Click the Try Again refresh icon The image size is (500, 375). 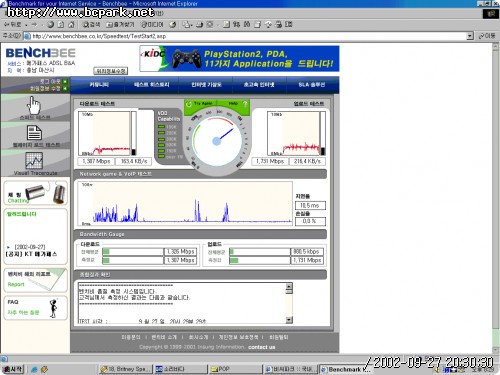[x=189, y=104]
